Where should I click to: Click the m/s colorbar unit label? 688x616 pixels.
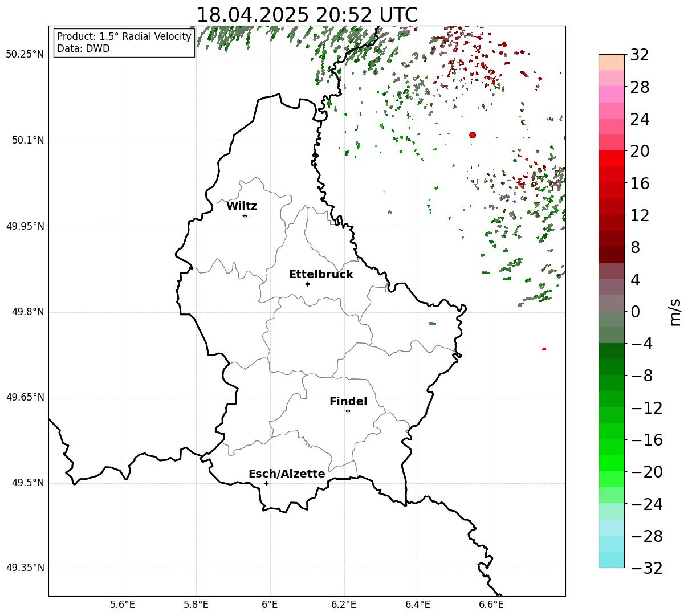click(x=675, y=311)
